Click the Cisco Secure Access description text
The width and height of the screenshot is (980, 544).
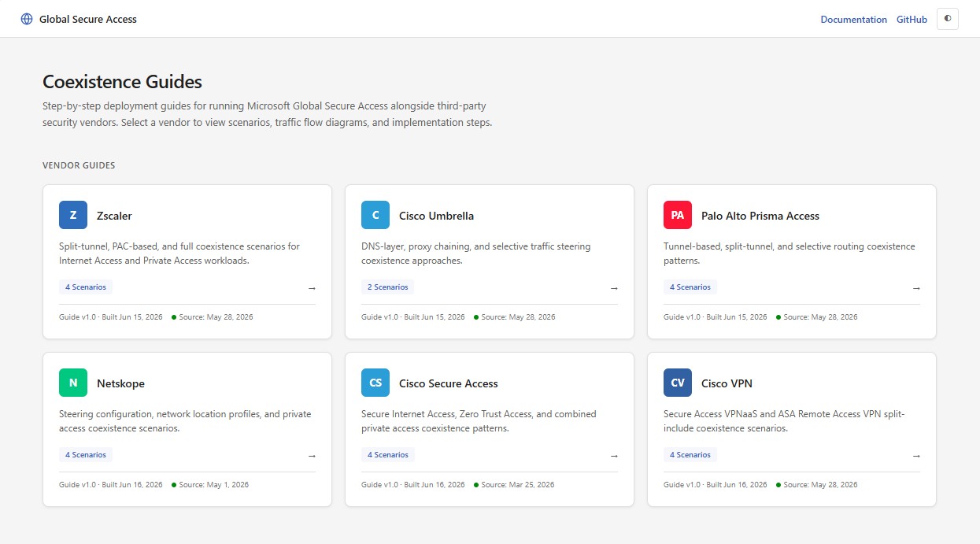(479, 421)
